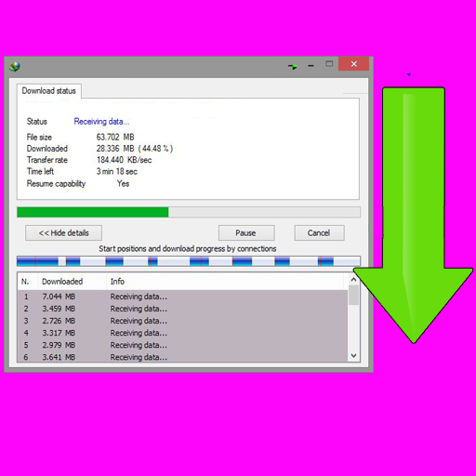Select connection row 1 with 7.044 MB
Viewport: 476px width, 476px height.
coord(182,297)
